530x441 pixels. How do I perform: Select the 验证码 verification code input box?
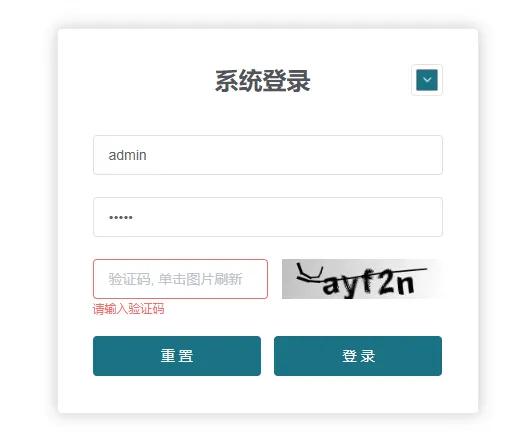click(x=180, y=279)
